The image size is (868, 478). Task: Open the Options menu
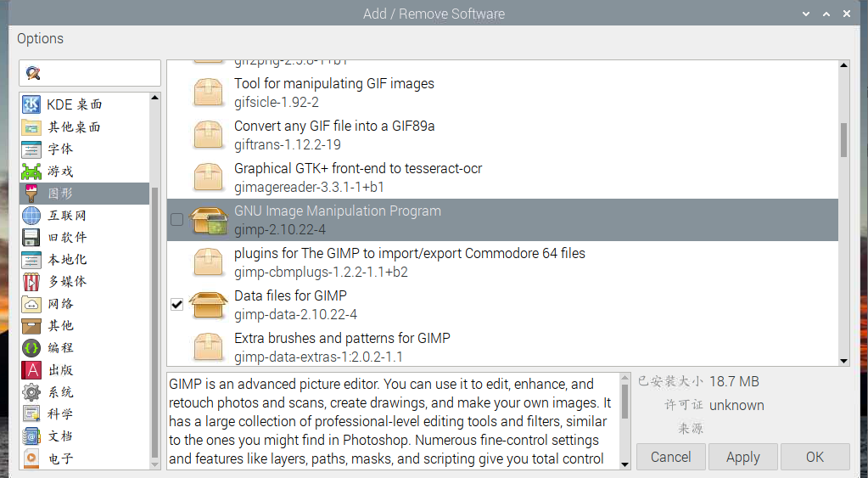(40, 38)
